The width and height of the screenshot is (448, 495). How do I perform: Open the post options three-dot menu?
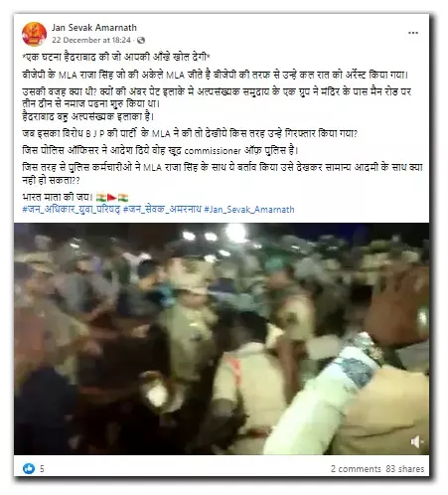(x=412, y=33)
